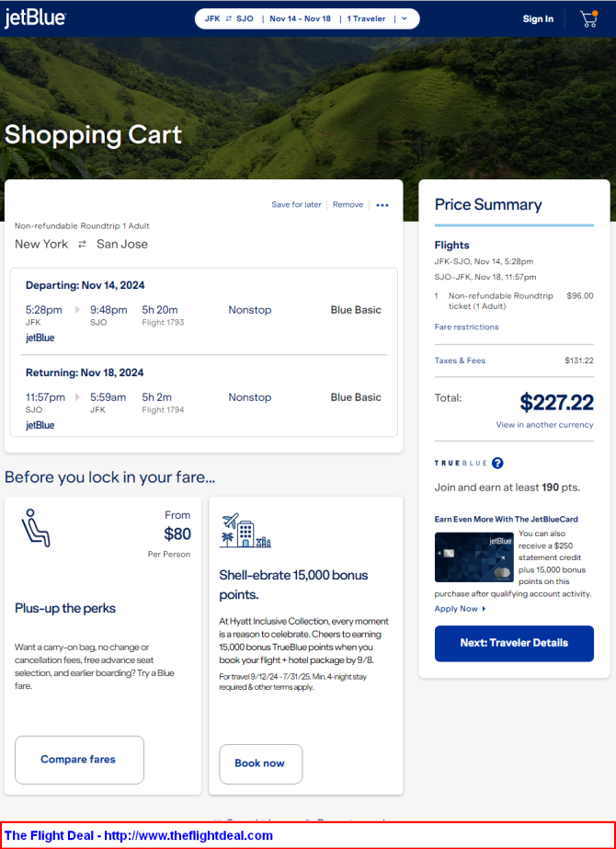Viewport: 616px width, 849px height.
Task: Click the flight and hotel package icon
Action: (x=245, y=531)
